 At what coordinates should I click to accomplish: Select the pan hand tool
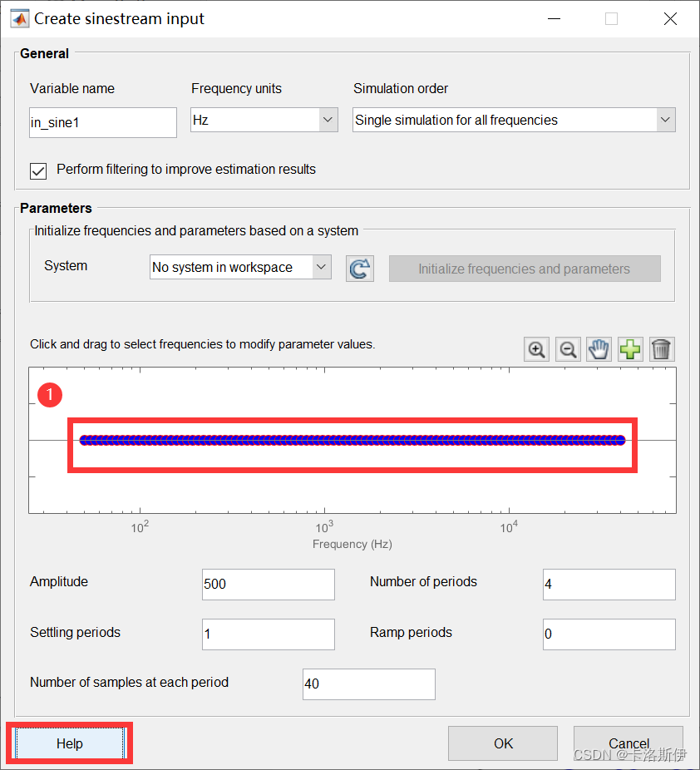[x=599, y=349]
